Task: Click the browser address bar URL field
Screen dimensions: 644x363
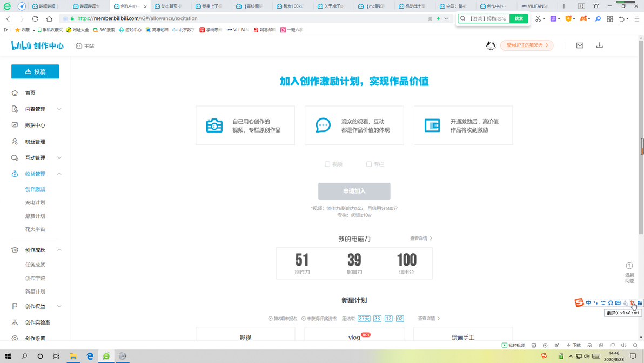Action: [x=216, y=18]
